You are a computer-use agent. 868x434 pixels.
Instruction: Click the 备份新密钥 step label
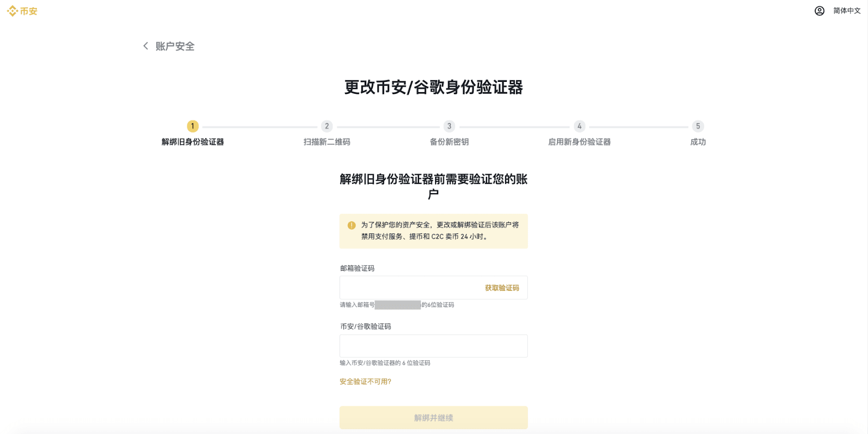[x=449, y=142]
